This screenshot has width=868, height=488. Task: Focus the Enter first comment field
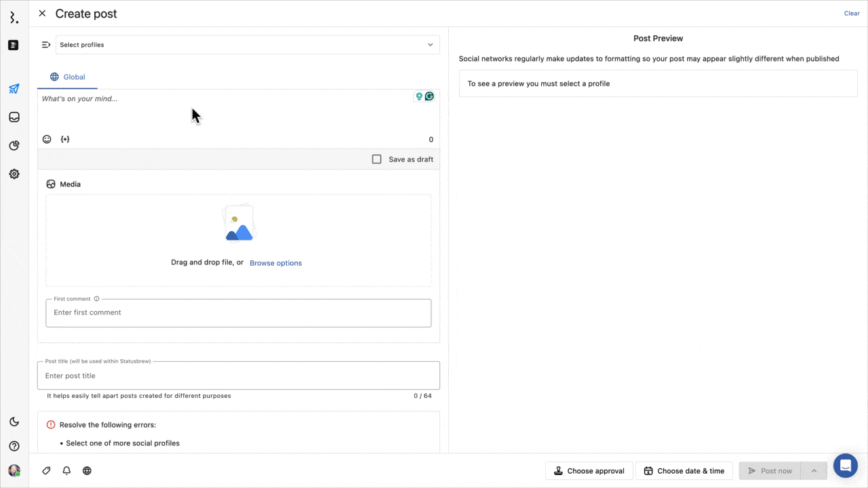point(239,313)
